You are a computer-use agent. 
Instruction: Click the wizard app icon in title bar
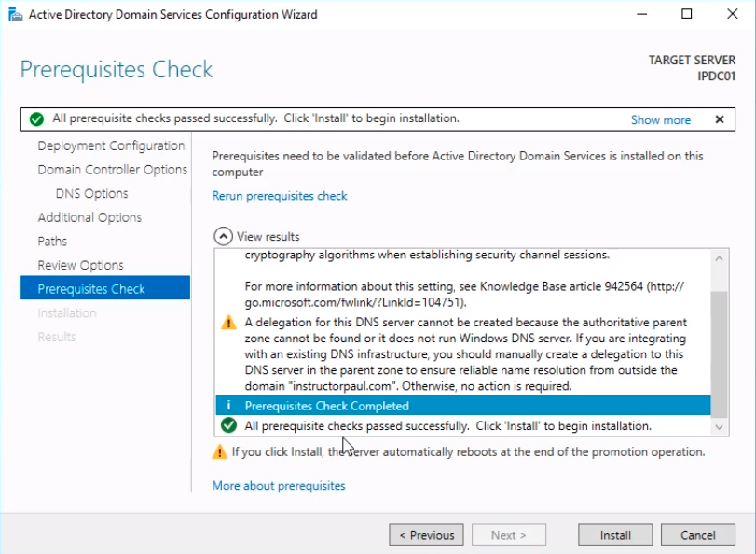[x=16, y=15]
